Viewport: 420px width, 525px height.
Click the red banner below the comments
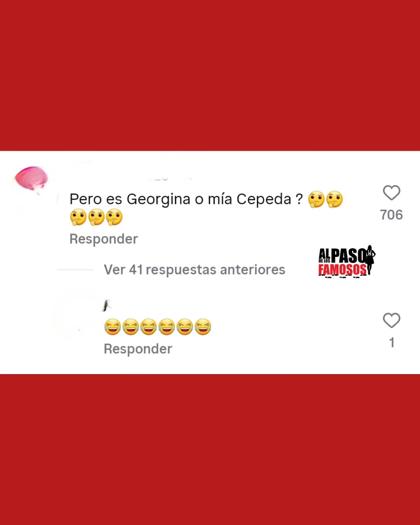[210, 450]
